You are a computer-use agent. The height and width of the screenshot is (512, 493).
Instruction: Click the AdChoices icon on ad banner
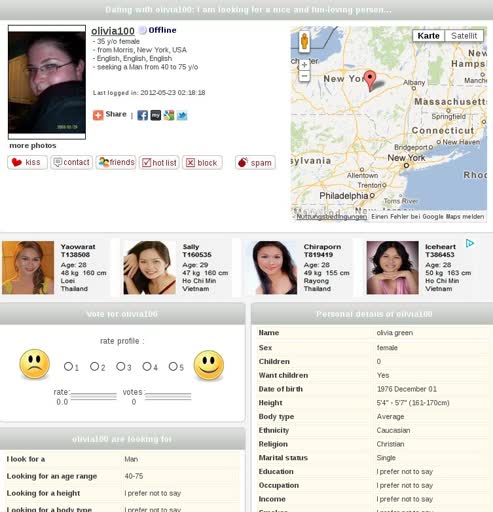(x=470, y=243)
